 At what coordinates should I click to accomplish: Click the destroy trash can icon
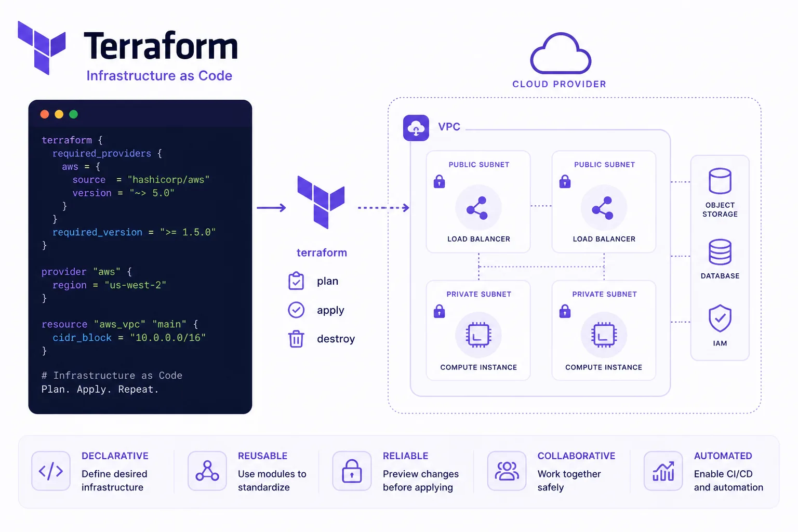click(x=296, y=339)
